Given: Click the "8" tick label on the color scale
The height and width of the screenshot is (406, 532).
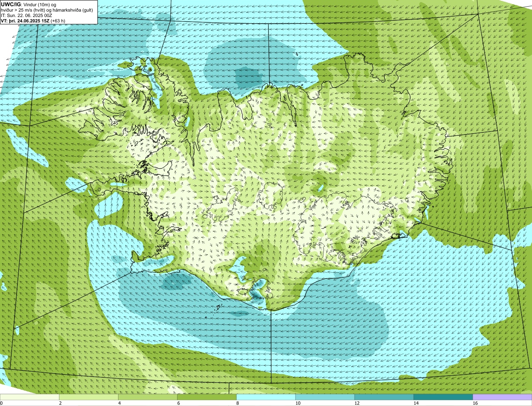Looking at the screenshot, I should 238,403.
